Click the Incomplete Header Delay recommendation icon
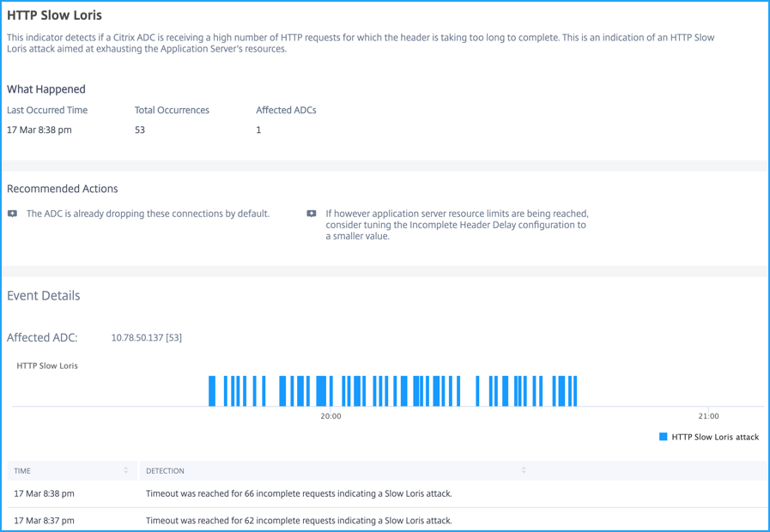Image resolution: width=770 pixels, height=532 pixels. 312,214
